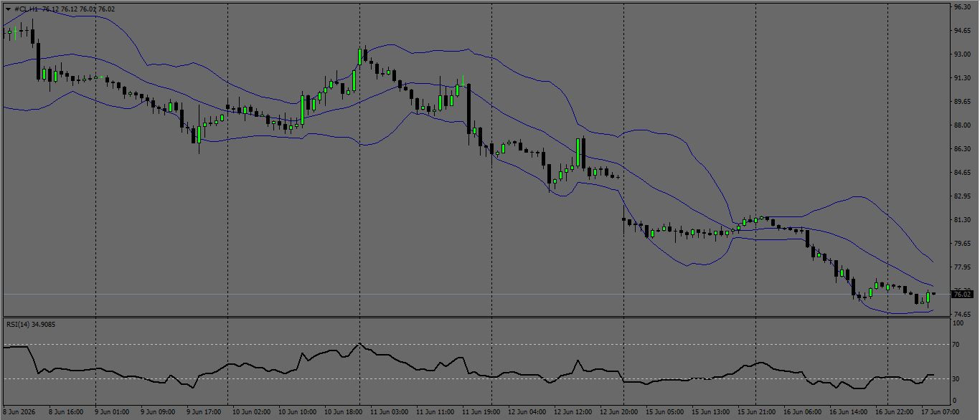Click the 88.00 level on price axis
Viewport: 980px width, 420px height.
pyautogui.click(x=962, y=125)
